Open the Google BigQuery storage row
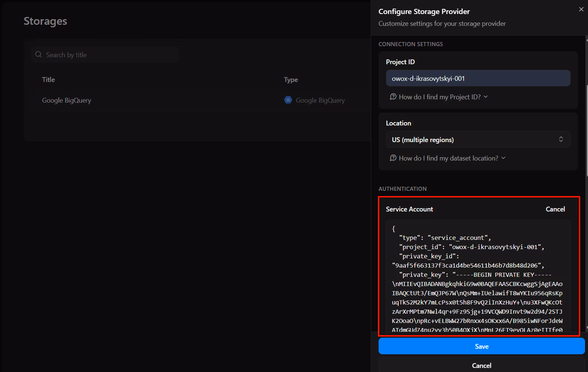 [197, 100]
